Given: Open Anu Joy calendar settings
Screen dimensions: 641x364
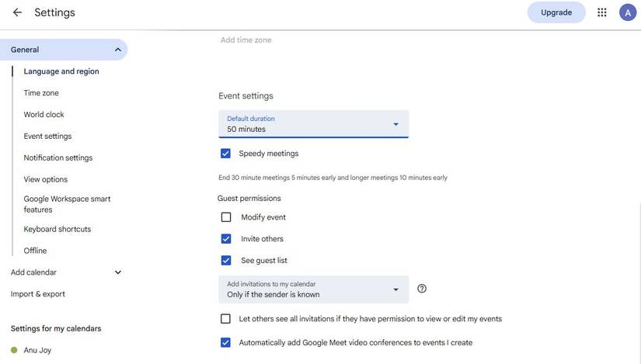Looking at the screenshot, I should pyautogui.click(x=37, y=350).
